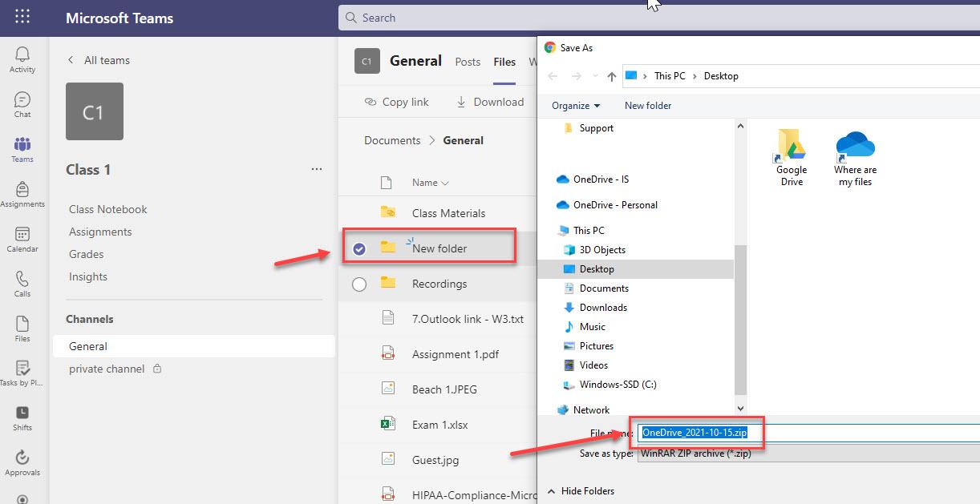Open Beach 1.JPEG
This screenshot has width=980, height=504.
click(x=444, y=389)
